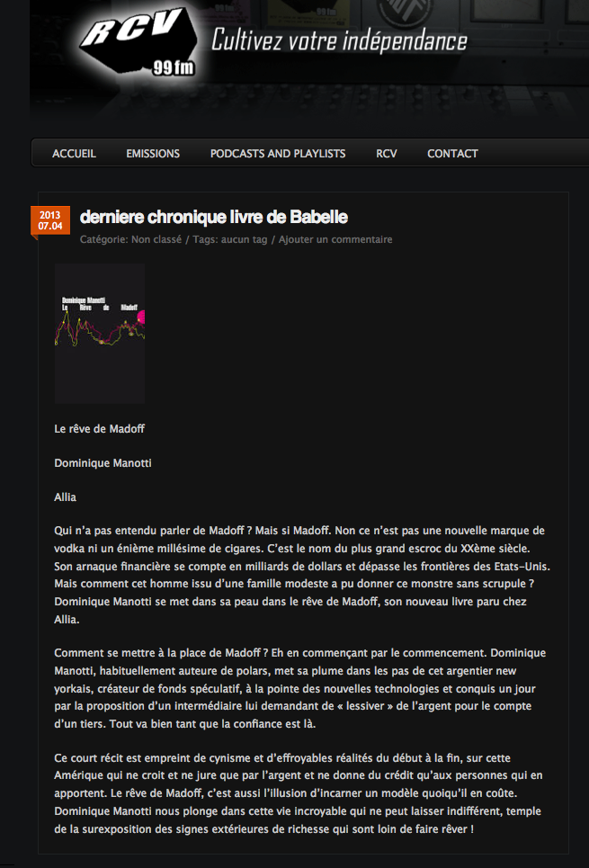Open post title derniere chronique livre de Babelle
This screenshot has height=868, width=589.
214,218
